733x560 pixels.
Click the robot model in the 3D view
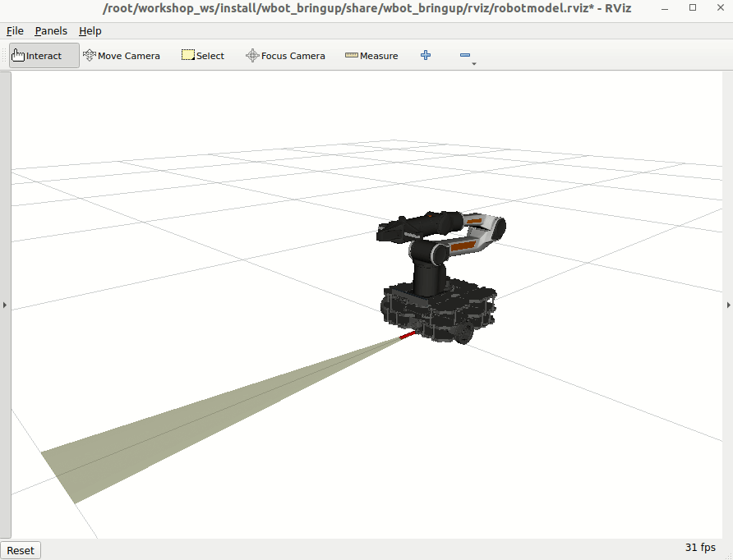point(440,279)
